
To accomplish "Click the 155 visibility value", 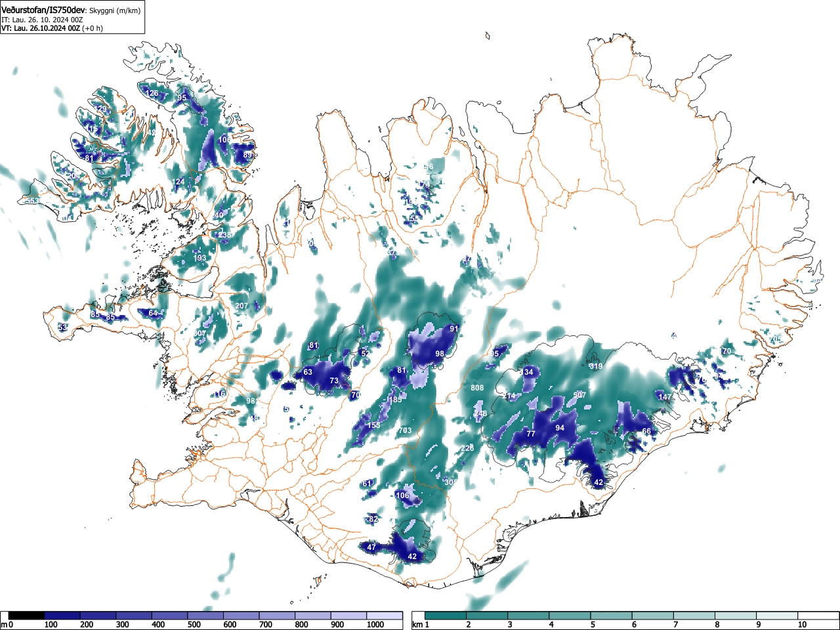I will [x=373, y=425].
